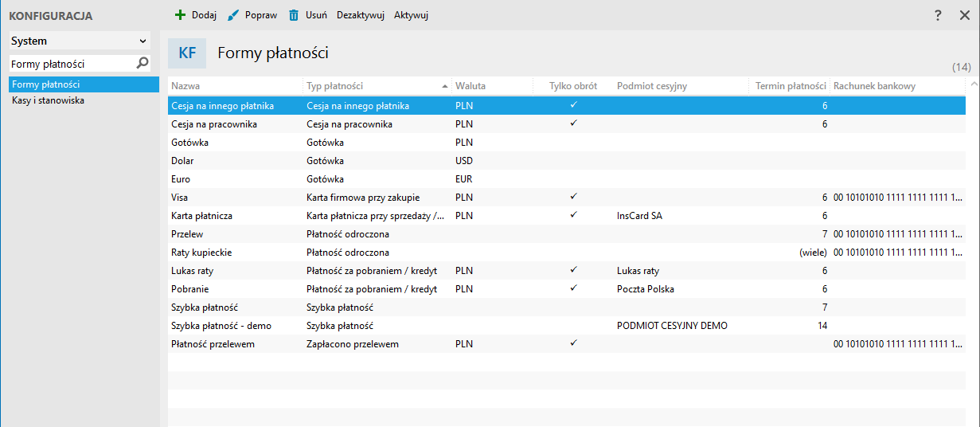Close the configuration window with X
The height and width of the screenshot is (427, 980).
[964, 15]
